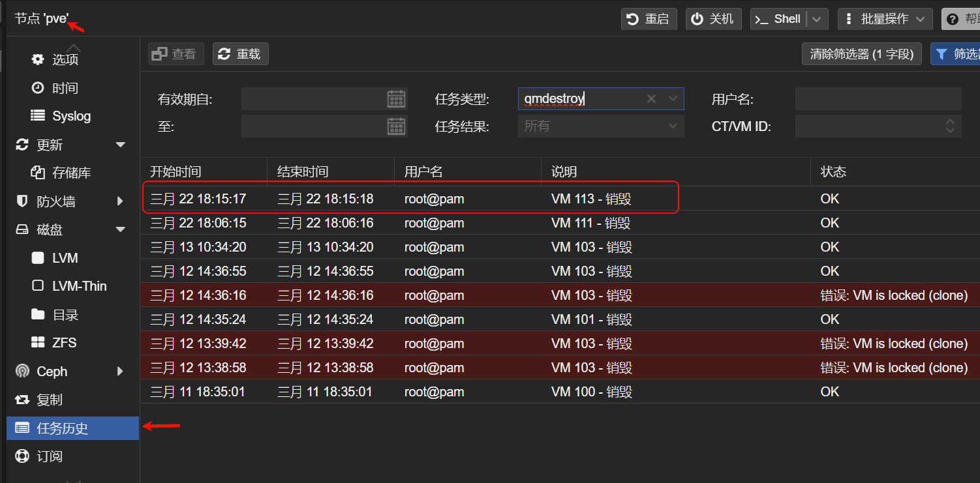The width and height of the screenshot is (980, 483).
Task: Click the Ceph logo icon
Action: click(x=22, y=372)
